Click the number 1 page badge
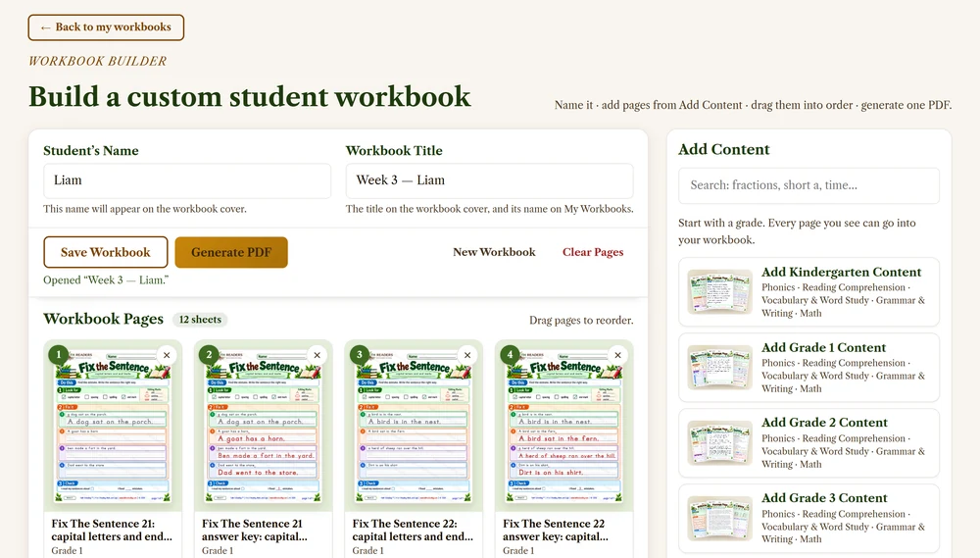The image size is (980, 558). [x=59, y=354]
